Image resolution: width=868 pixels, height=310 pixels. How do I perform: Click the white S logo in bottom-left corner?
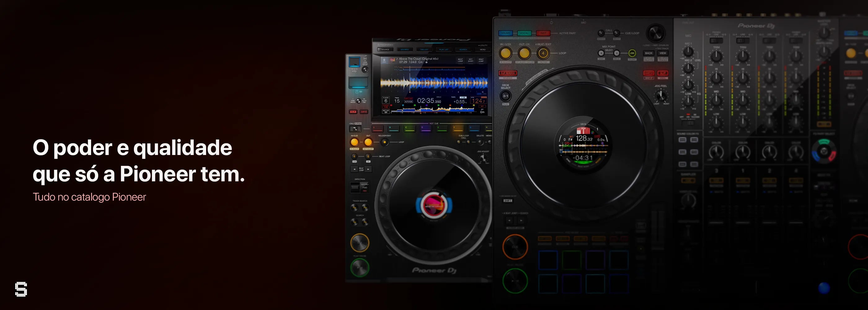point(21,289)
